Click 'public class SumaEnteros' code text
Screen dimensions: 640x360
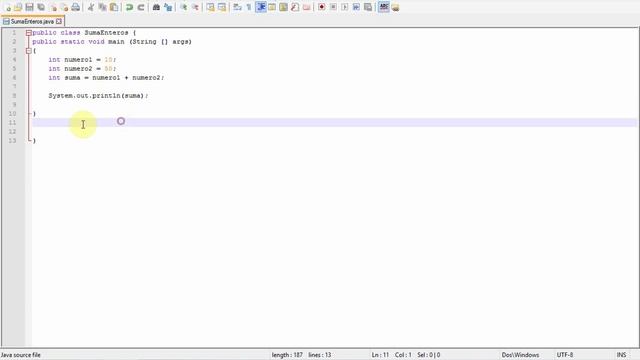click(x=80, y=33)
